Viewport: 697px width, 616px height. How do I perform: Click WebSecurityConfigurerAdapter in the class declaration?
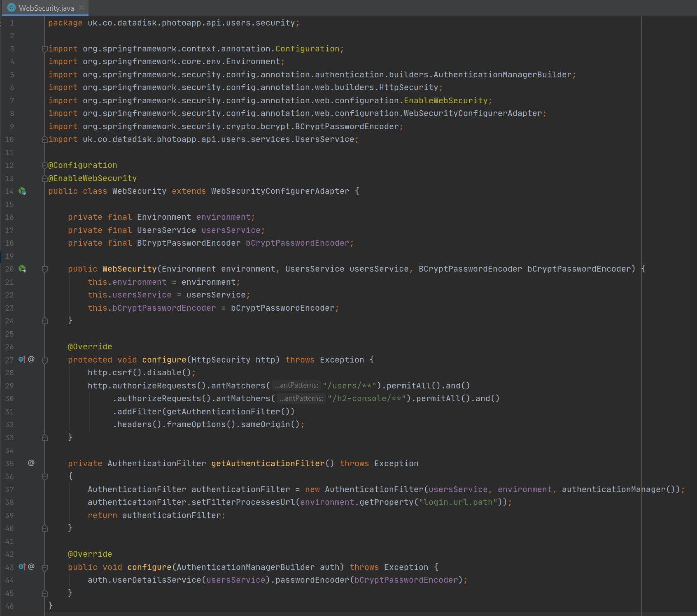pos(280,191)
